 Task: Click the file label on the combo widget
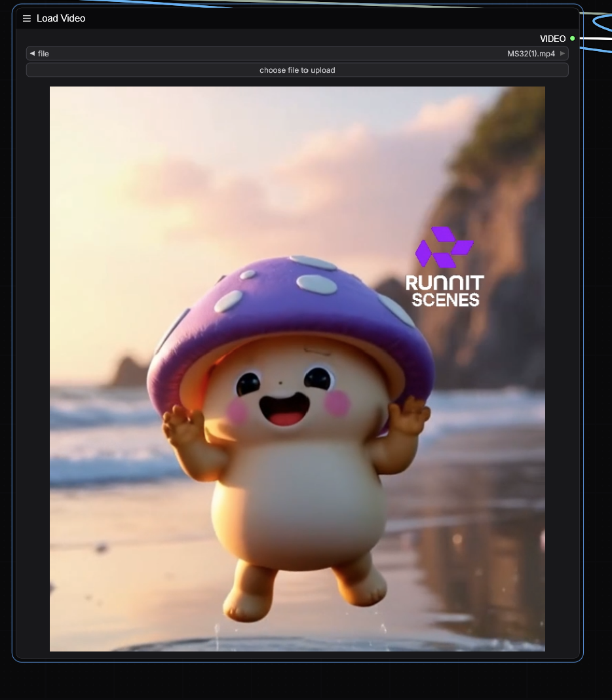click(43, 53)
